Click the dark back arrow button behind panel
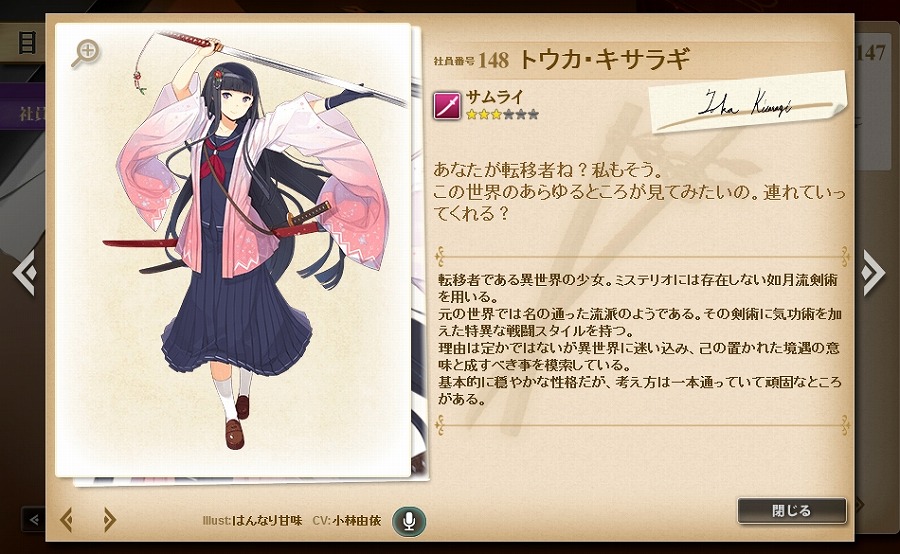The width and height of the screenshot is (900, 554). [x=33, y=520]
